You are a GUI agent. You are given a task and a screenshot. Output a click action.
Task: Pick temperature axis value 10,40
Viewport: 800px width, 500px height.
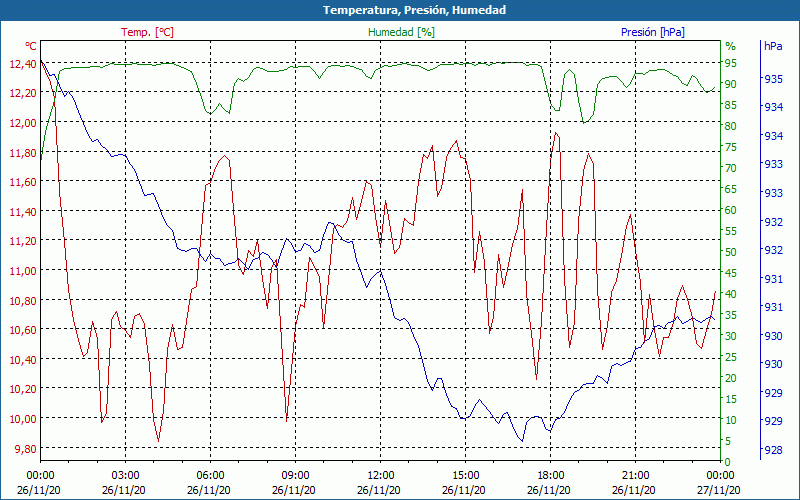click(23, 360)
